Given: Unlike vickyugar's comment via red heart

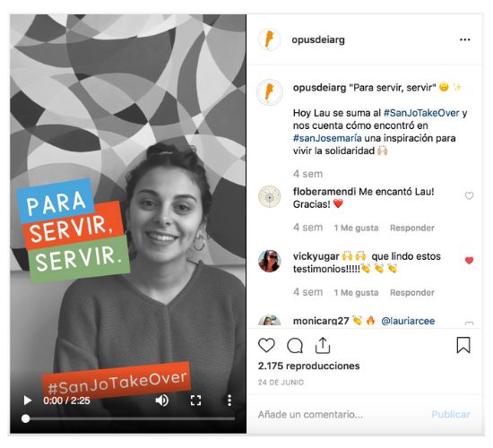Looking at the screenshot, I should tap(469, 261).
